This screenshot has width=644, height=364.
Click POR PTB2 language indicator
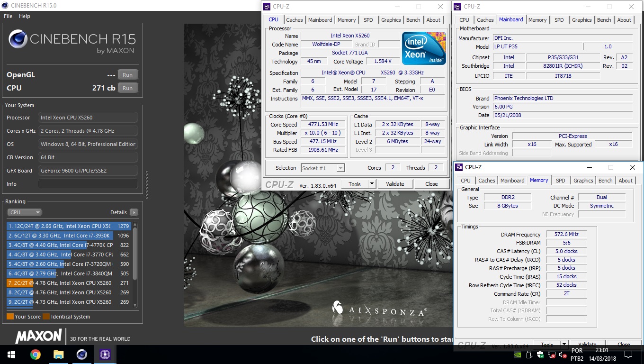point(577,355)
